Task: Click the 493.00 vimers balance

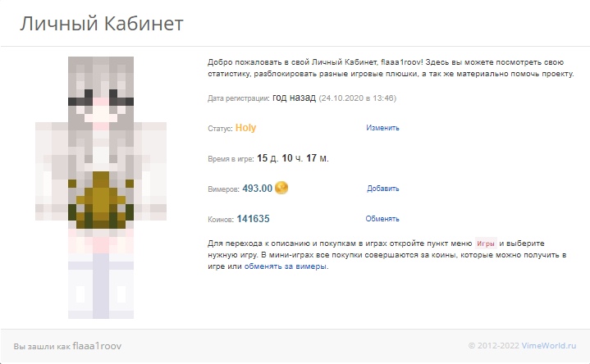Action: pos(258,189)
